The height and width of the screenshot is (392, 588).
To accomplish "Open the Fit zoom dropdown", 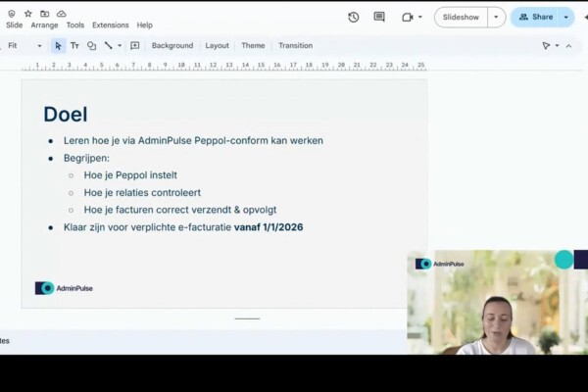I will coord(24,46).
